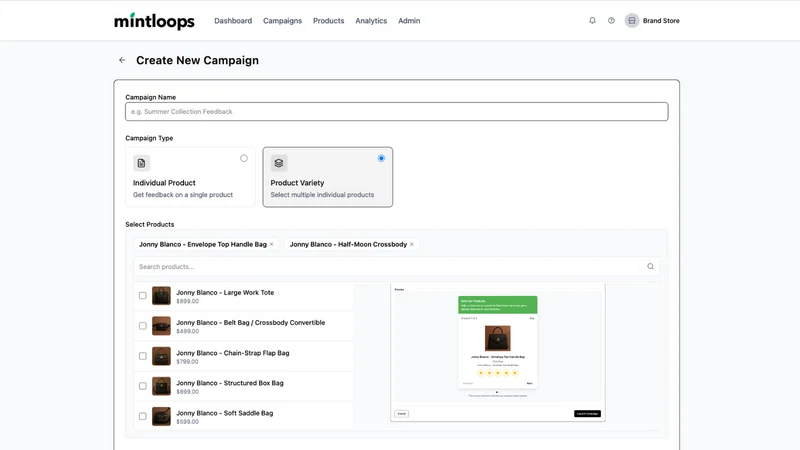The width and height of the screenshot is (800, 450).
Task: Click 'Get feedback on a single product' text
Action: (x=183, y=194)
